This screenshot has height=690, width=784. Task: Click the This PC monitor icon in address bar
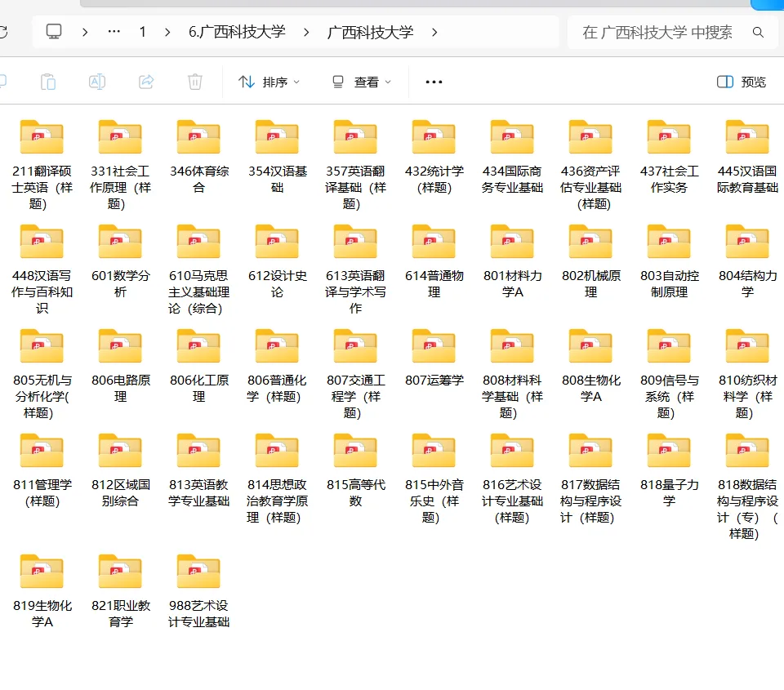(54, 32)
